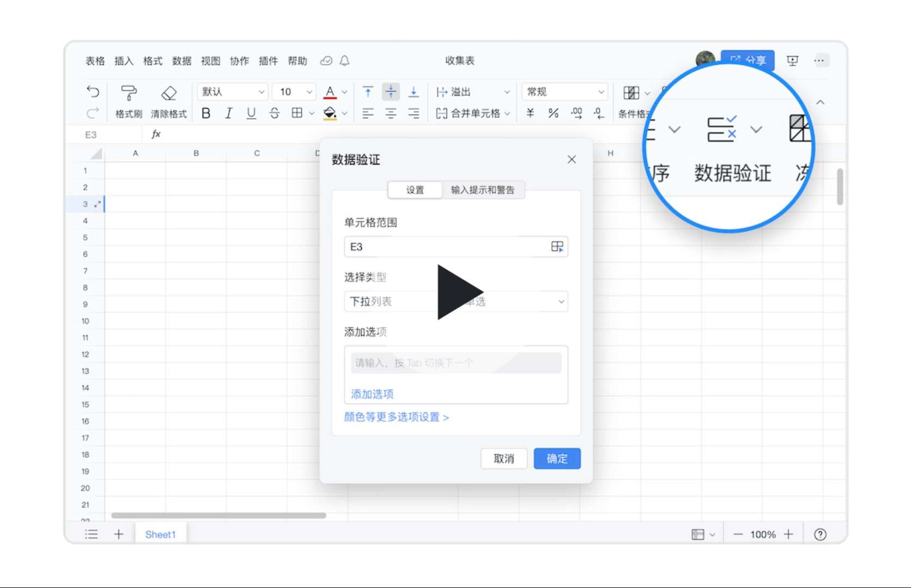Viewport: 911px width, 588px height.
Task: Open the 溢出 text overflow dropdown
Action: click(473, 92)
